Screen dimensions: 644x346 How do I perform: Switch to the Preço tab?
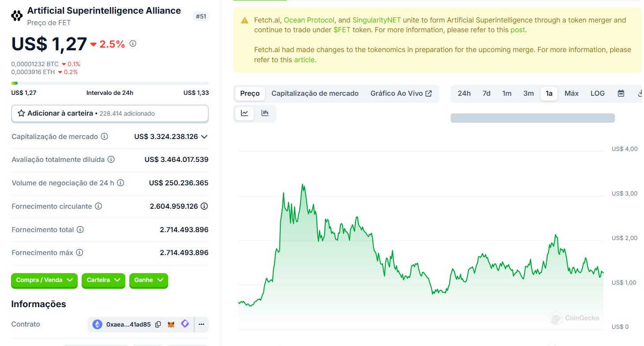pyautogui.click(x=250, y=94)
